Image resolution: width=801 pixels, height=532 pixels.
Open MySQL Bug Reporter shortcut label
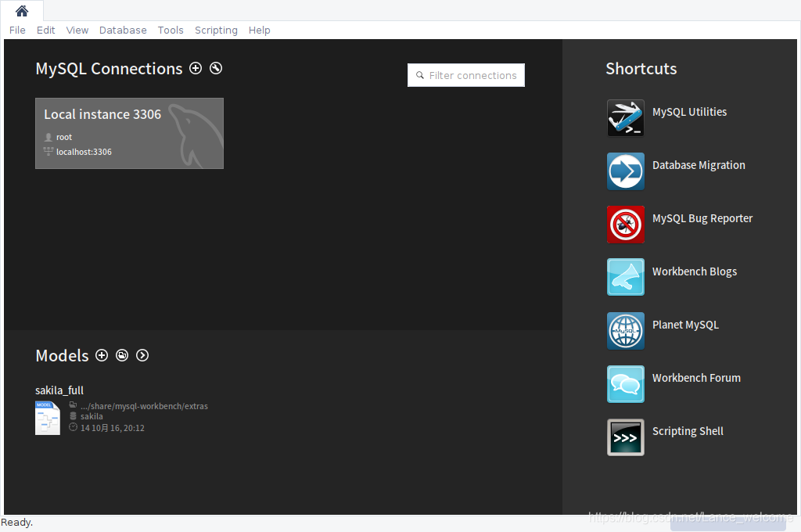click(x=702, y=218)
